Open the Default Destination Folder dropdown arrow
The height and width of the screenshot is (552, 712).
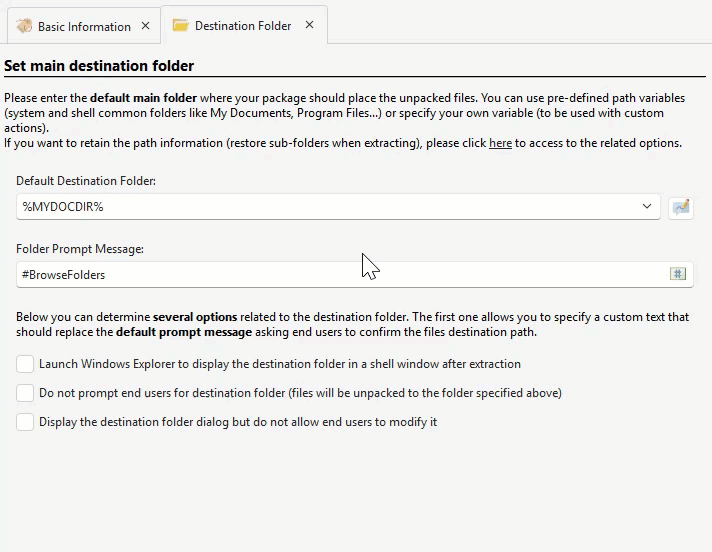tap(647, 207)
